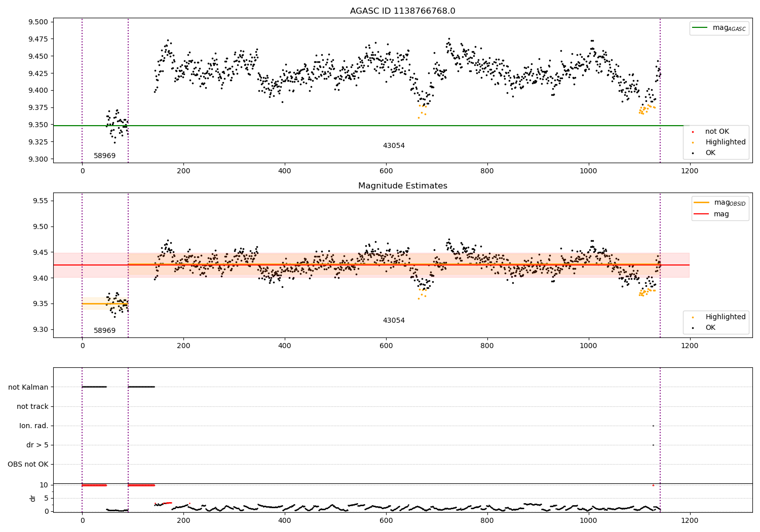
Task: Click the '200' x-tick label under the middle plot
Action: [x=183, y=346]
